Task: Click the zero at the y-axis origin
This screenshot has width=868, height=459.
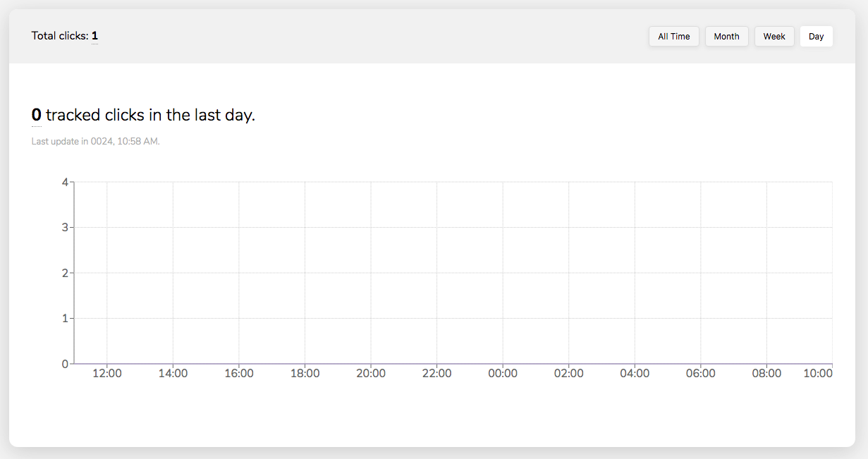Action: tap(64, 364)
